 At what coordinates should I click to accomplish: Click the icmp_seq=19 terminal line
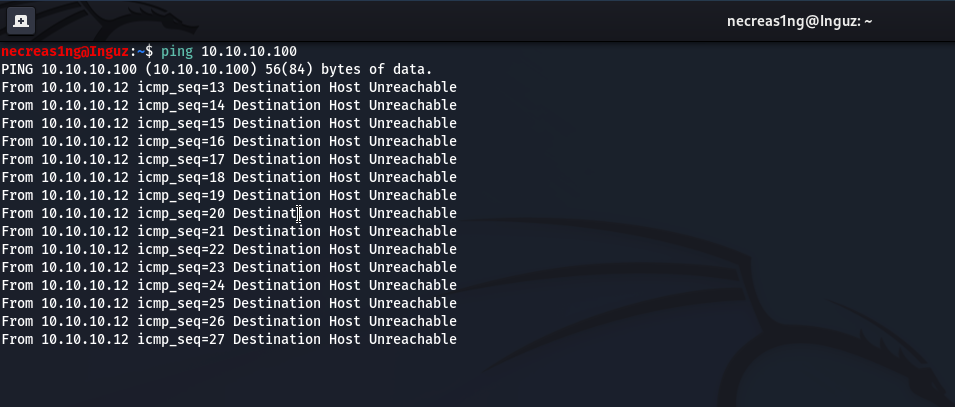pyautogui.click(x=228, y=195)
